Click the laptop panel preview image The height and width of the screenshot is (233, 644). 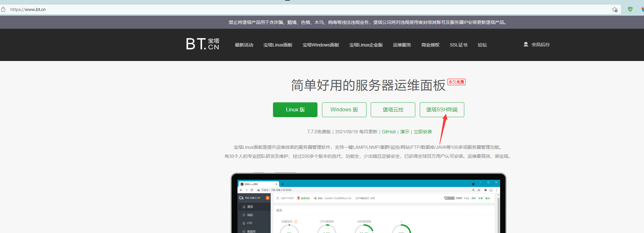tap(368, 203)
